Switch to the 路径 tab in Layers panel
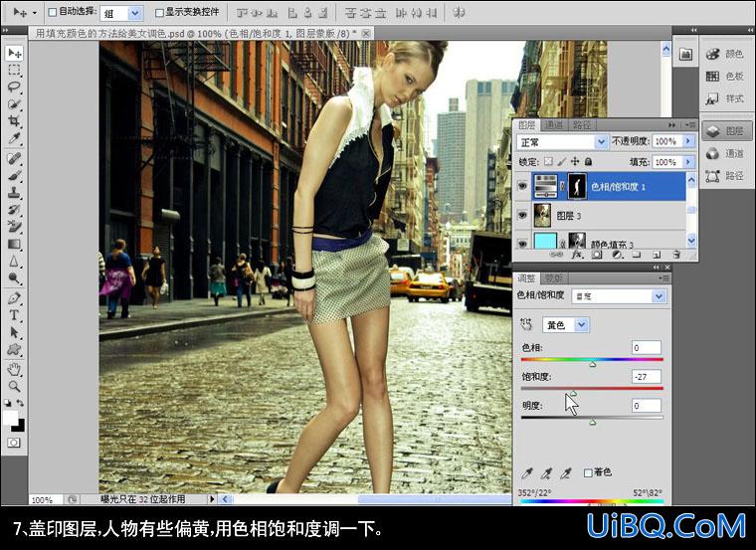756x550 pixels. pos(581,125)
